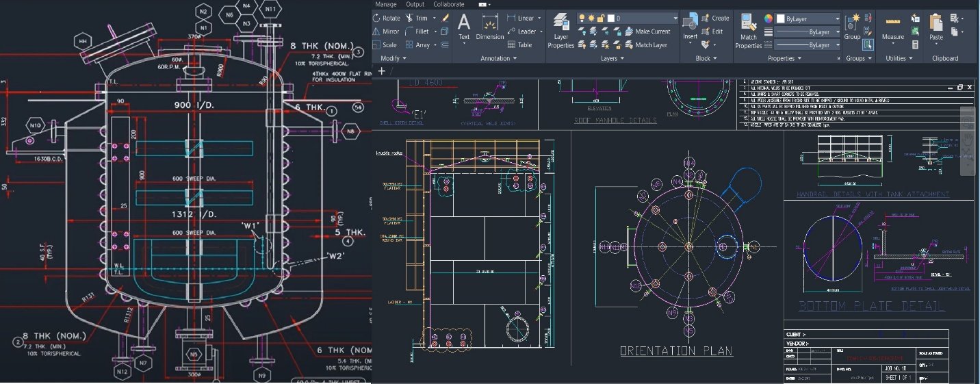Select the Rotate tool

click(x=387, y=18)
